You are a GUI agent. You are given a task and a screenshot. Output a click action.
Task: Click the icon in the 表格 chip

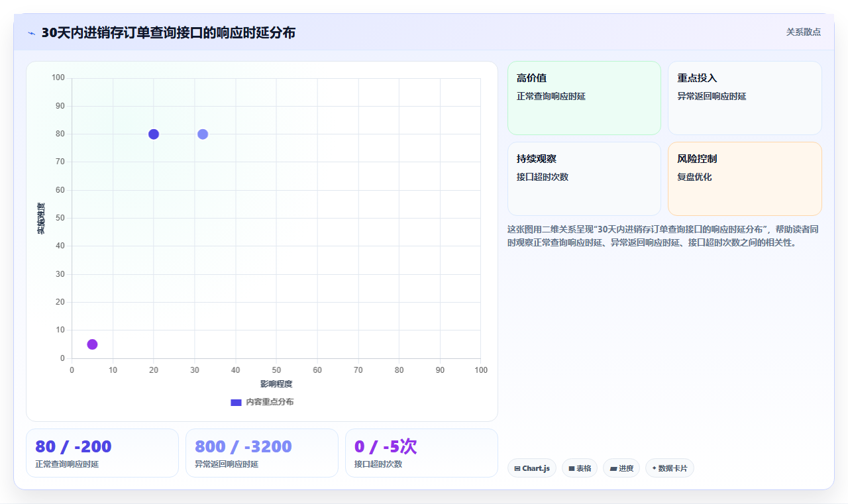(572, 468)
